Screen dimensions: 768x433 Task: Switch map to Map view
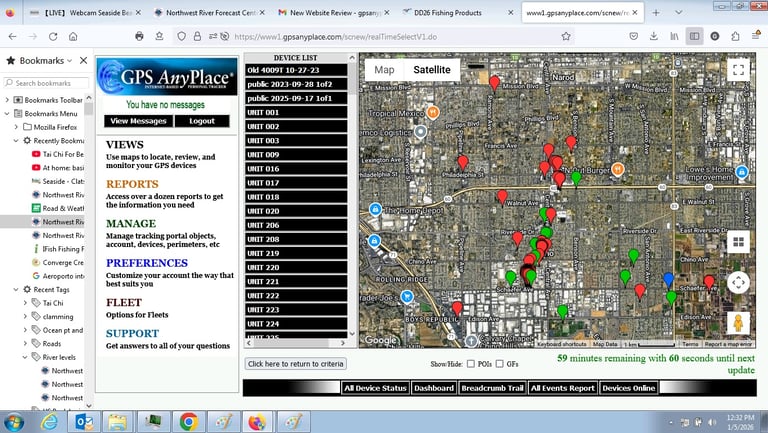(x=384, y=70)
